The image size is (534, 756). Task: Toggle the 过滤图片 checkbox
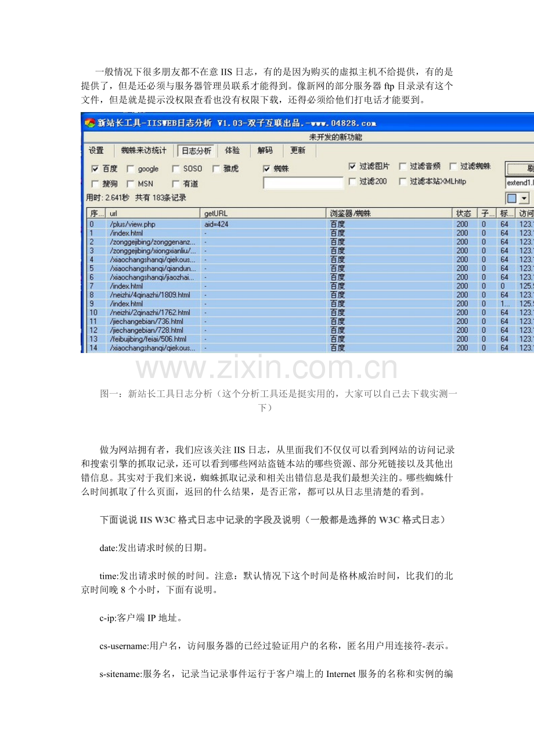pos(352,167)
